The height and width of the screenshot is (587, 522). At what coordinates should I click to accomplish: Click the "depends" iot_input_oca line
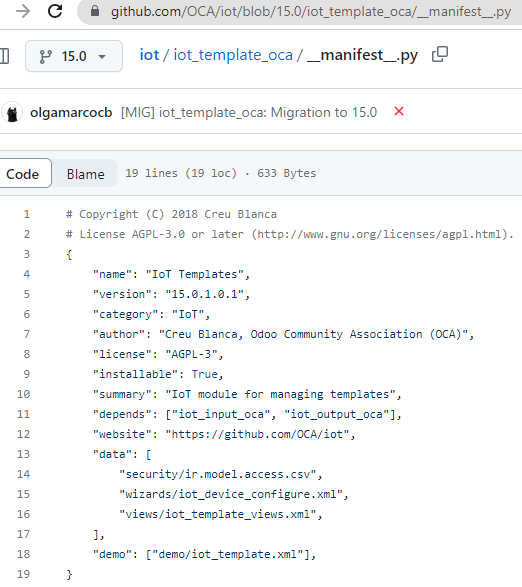247,414
